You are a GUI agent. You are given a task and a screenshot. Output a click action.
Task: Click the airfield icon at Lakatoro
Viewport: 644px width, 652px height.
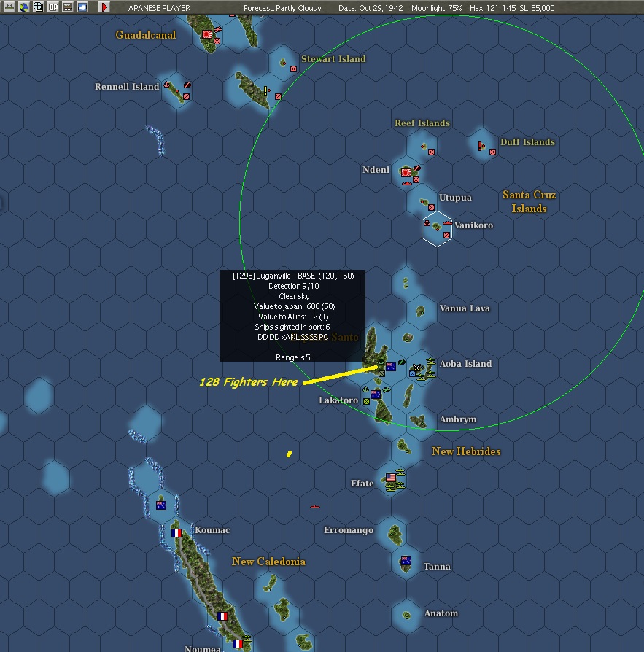coord(387,389)
